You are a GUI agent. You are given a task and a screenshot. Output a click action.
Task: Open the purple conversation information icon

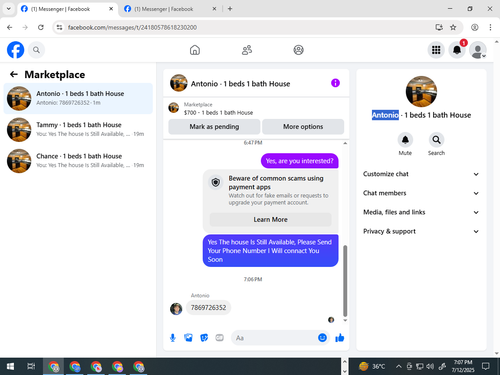click(335, 83)
